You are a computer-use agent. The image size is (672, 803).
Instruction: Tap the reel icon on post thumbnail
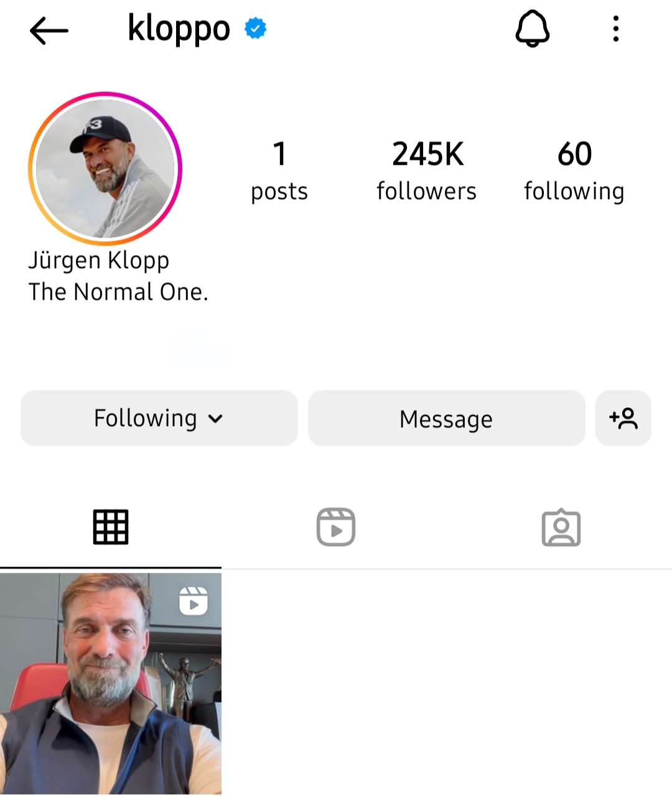point(194,601)
